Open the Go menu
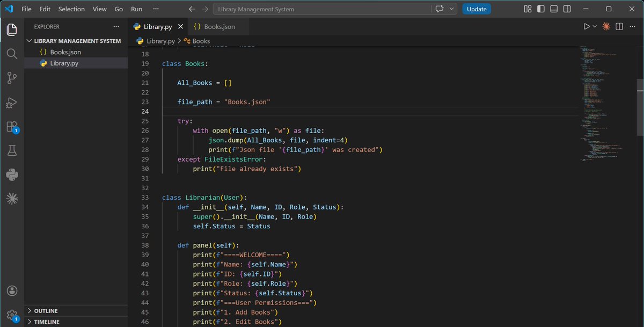This screenshot has width=644, height=327. click(x=119, y=9)
